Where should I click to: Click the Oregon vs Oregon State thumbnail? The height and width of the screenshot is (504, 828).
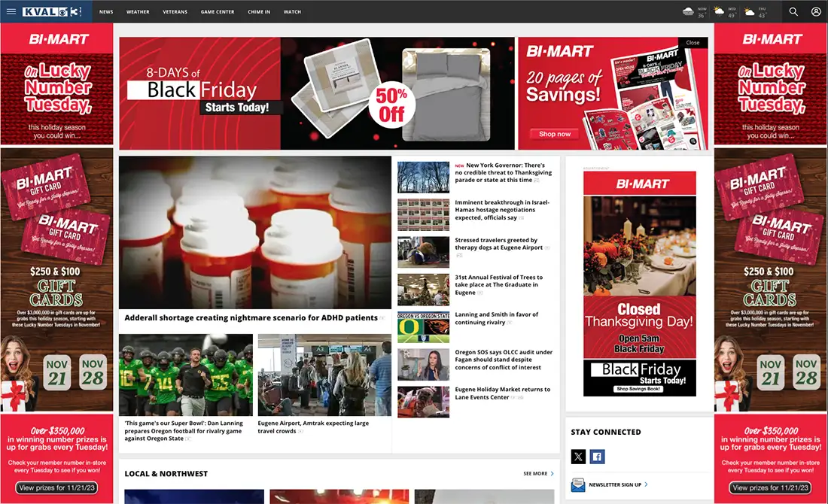[424, 327]
